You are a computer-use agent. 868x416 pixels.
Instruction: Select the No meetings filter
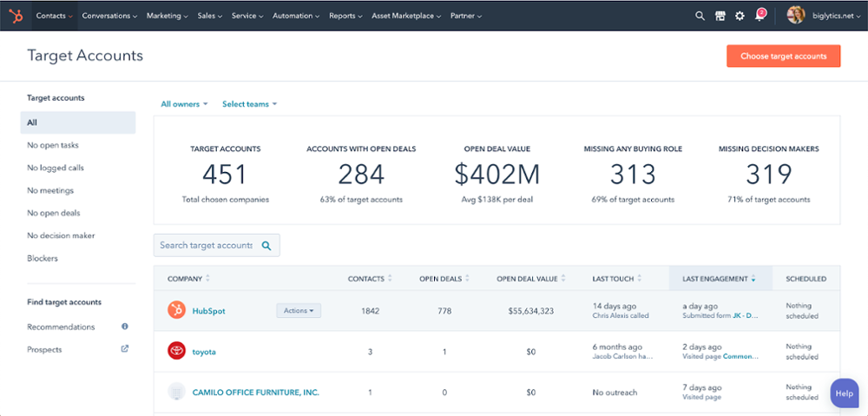point(50,190)
